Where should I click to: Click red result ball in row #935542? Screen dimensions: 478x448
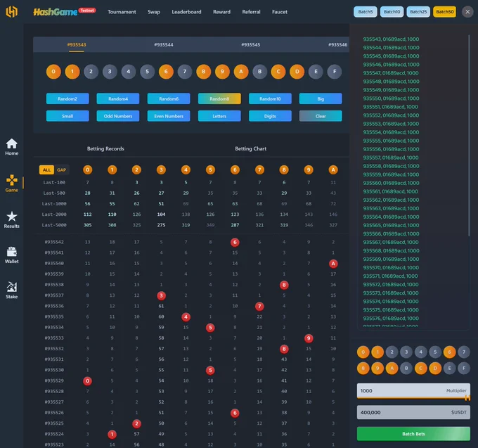[x=235, y=242]
